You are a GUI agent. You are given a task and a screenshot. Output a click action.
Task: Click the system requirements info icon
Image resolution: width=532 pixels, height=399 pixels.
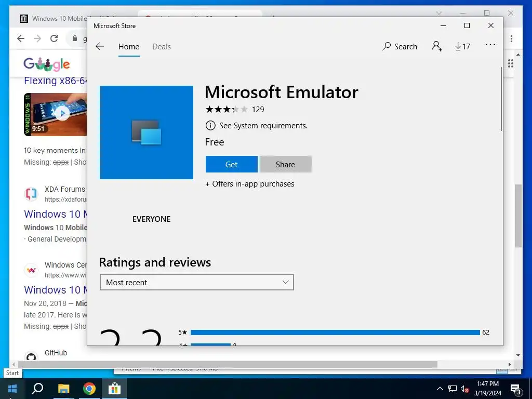pyautogui.click(x=210, y=126)
